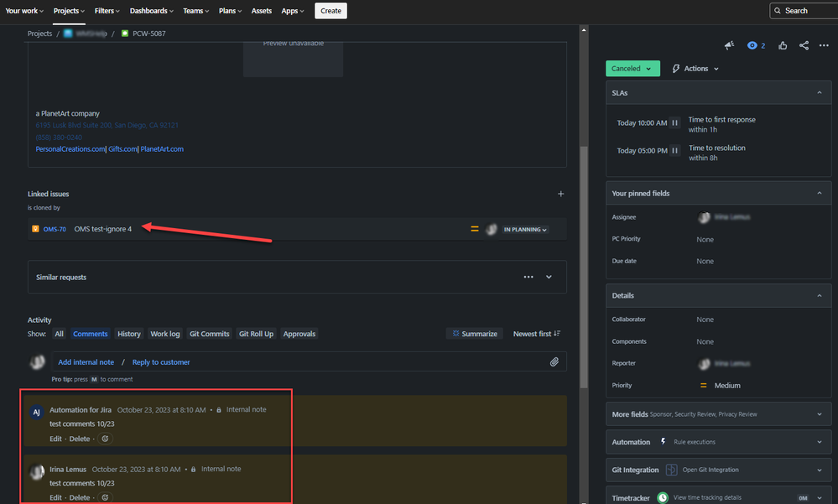Click the thumbs up vote icon
The image size is (838, 504).
point(783,45)
